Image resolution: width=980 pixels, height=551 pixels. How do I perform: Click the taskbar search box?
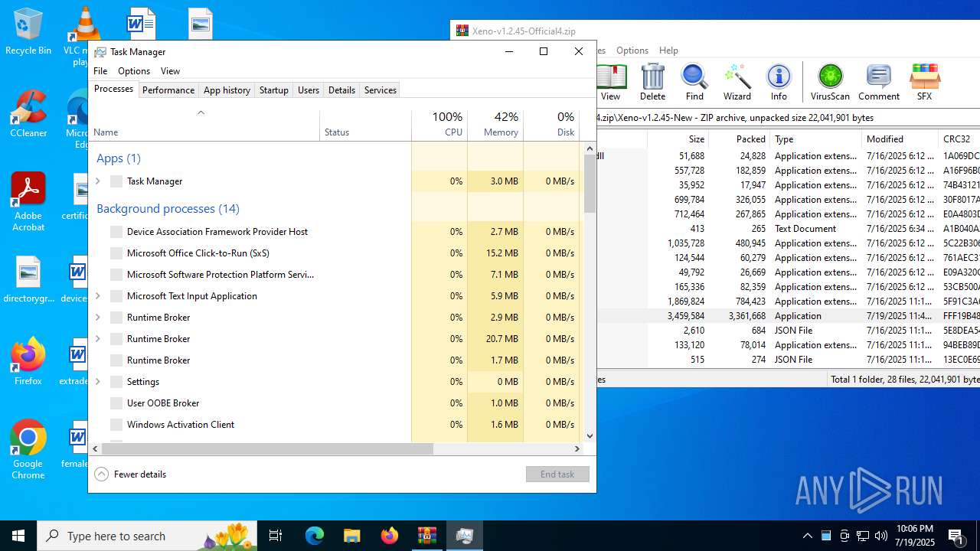click(x=148, y=536)
